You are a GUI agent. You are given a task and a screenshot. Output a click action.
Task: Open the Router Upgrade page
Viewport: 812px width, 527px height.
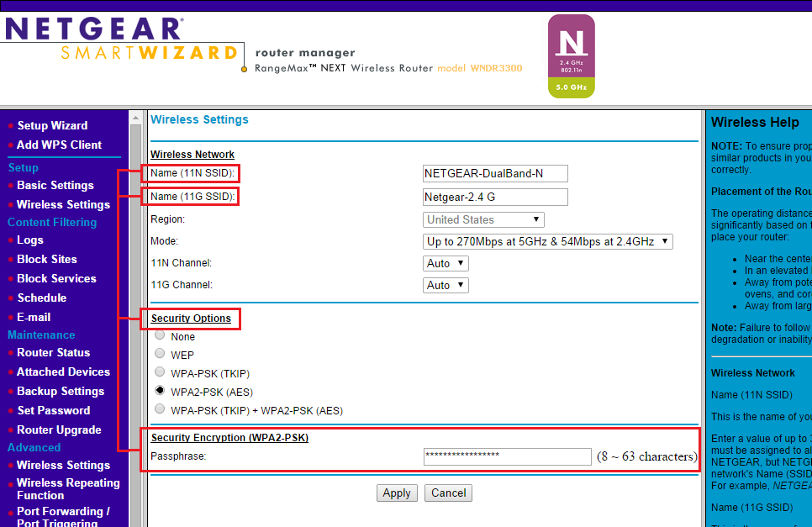pyautogui.click(x=59, y=430)
